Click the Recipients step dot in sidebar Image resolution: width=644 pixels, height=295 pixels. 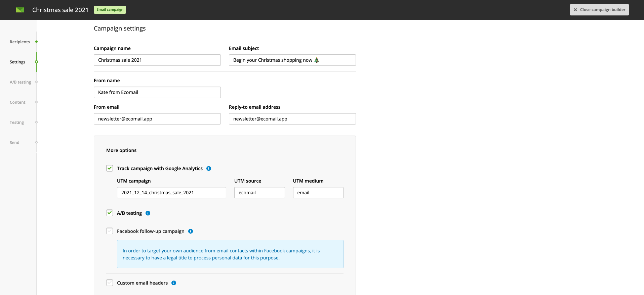click(36, 42)
